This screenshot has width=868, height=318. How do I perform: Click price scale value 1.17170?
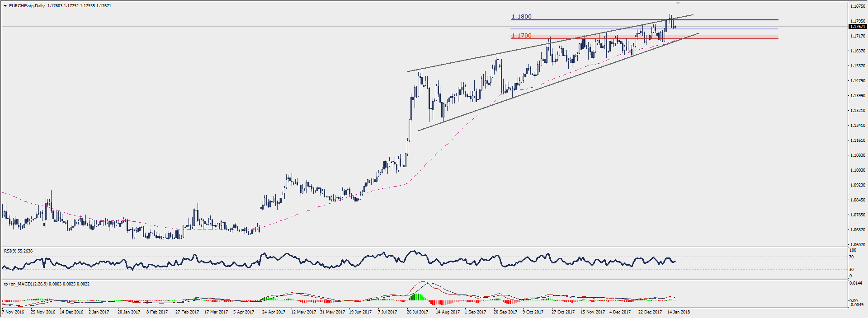858,36
